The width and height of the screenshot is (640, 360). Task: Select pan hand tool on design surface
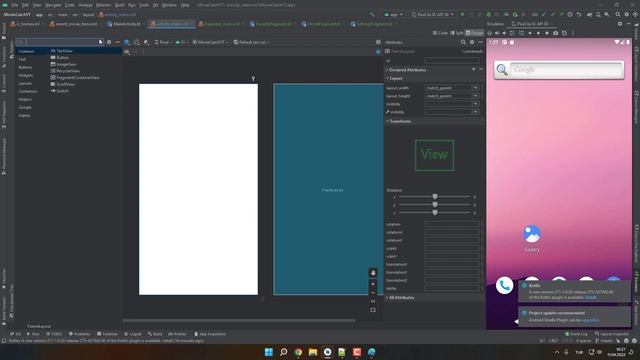tap(373, 273)
